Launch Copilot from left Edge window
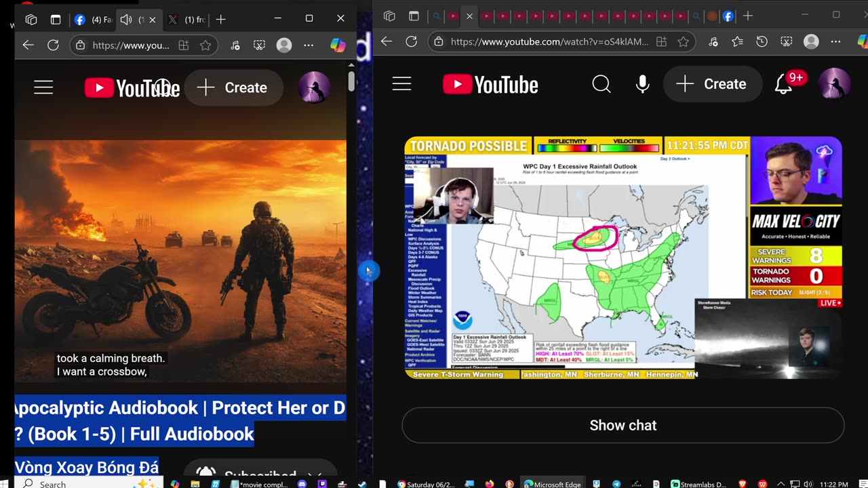Viewport: 868px width, 488px height. click(337, 45)
